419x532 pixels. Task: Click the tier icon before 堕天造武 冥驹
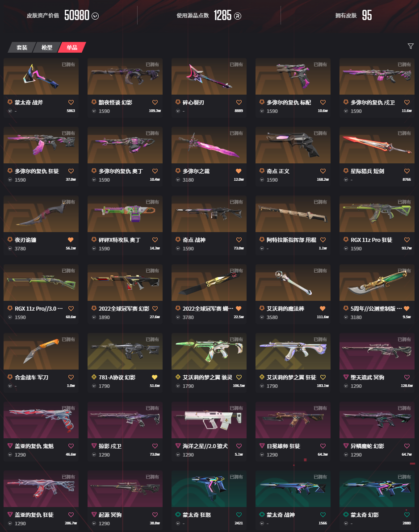point(346,377)
